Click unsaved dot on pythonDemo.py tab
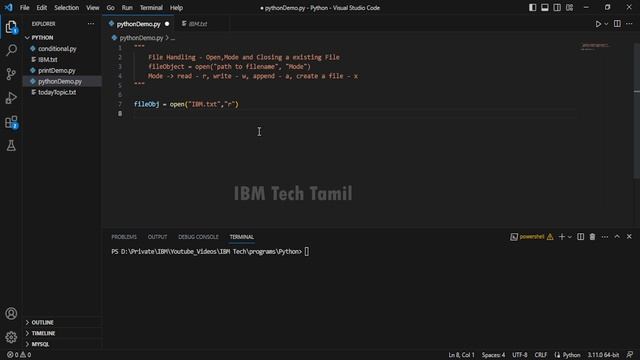 tap(167, 24)
